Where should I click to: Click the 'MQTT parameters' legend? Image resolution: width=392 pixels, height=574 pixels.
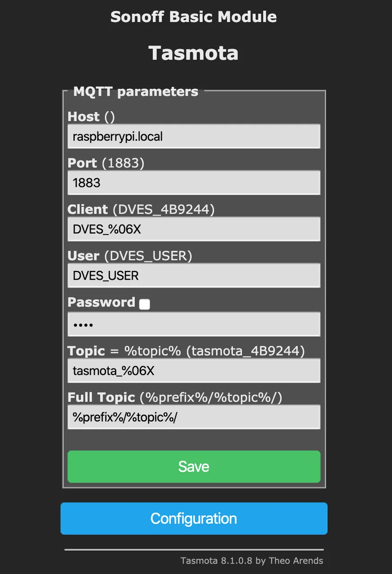[136, 91]
